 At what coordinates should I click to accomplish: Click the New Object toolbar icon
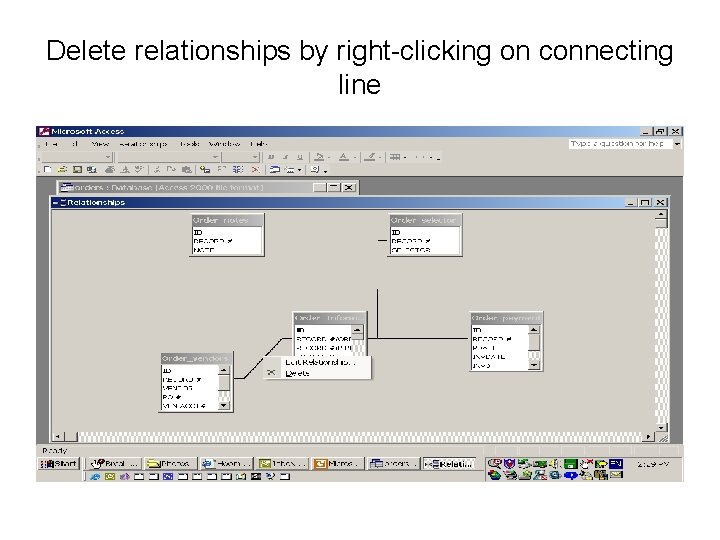tap(290, 170)
